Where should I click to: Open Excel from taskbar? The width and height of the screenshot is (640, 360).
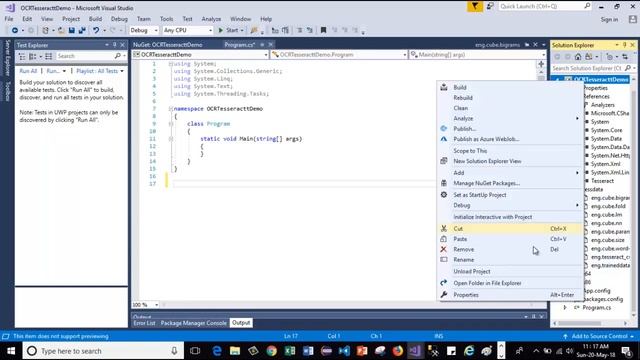(x=290, y=351)
